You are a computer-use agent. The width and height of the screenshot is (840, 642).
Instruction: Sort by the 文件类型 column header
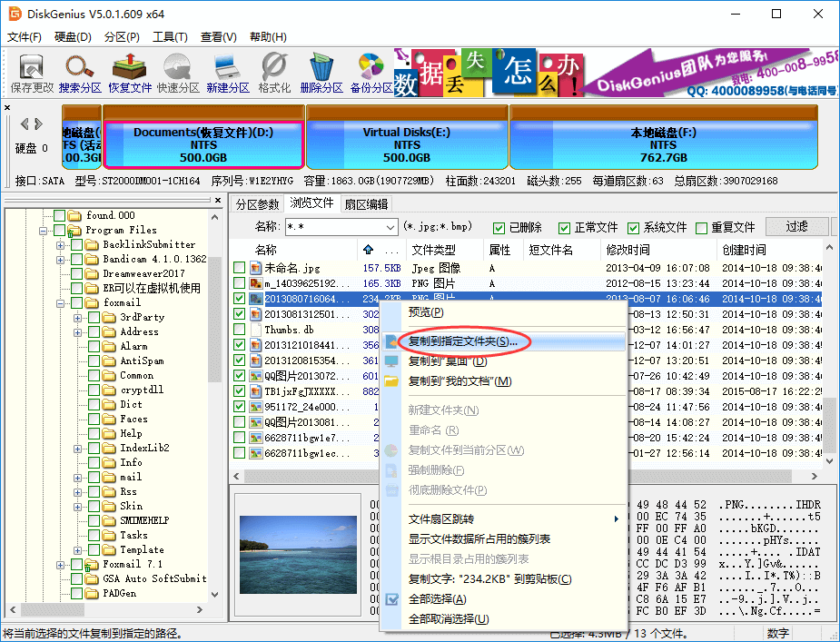(445, 250)
